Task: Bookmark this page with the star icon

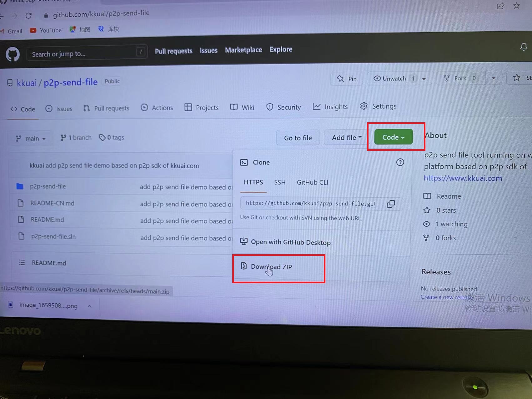Action: 516,6
